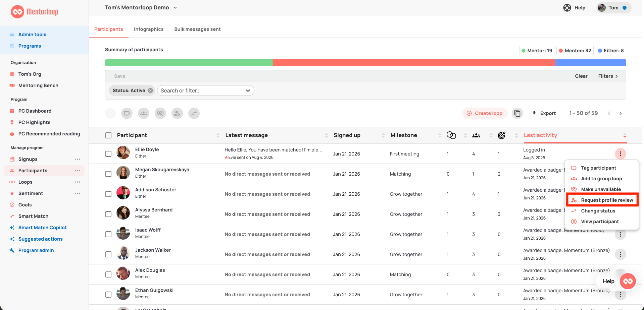Open more options next to Signups
This screenshot has height=310, width=644.
tap(78, 159)
